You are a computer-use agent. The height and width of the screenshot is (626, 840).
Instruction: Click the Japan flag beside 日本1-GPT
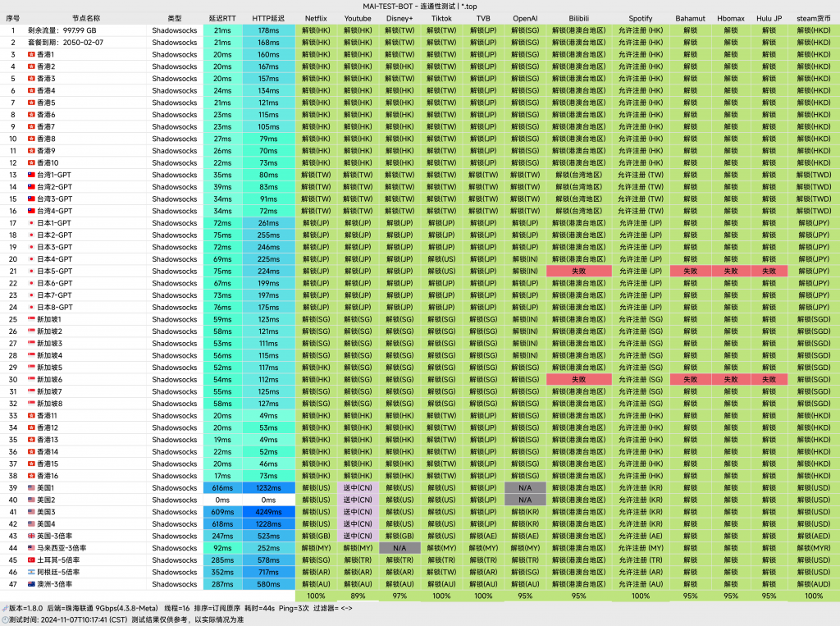point(31,223)
